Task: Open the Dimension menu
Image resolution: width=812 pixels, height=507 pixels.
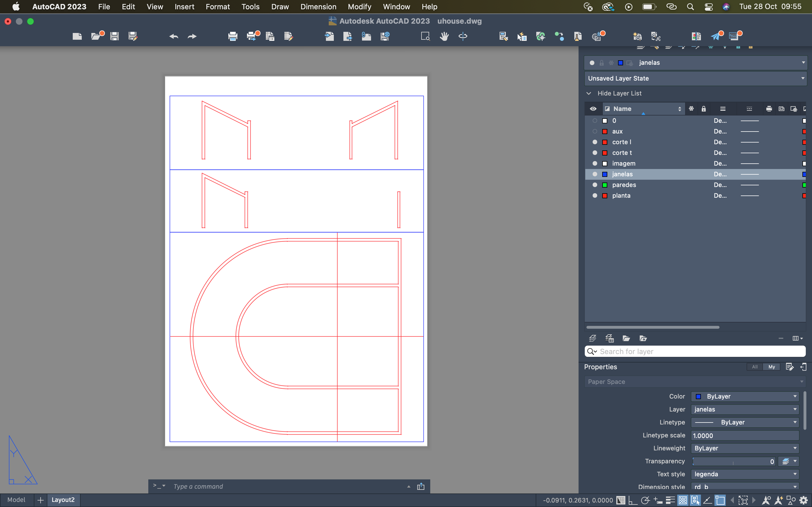Action: coord(318,7)
